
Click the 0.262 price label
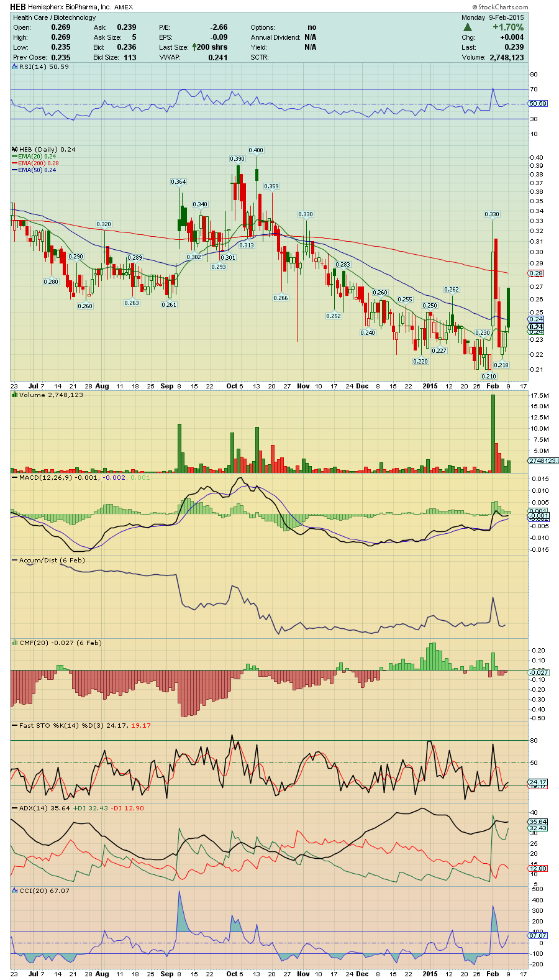[452, 290]
